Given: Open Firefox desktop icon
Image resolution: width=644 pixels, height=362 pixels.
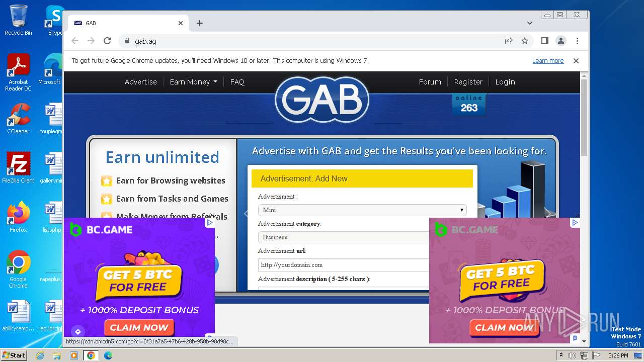Looking at the screenshot, I should point(18,217).
